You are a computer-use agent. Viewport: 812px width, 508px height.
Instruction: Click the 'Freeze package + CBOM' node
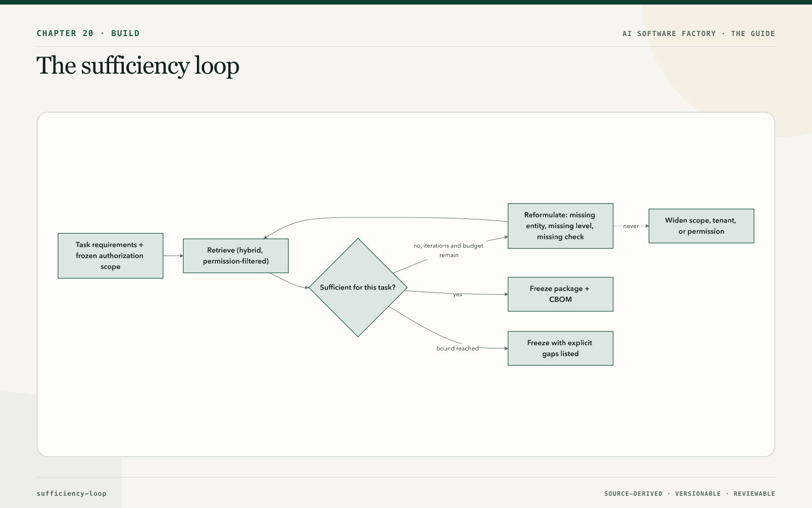click(x=560, y=294)
